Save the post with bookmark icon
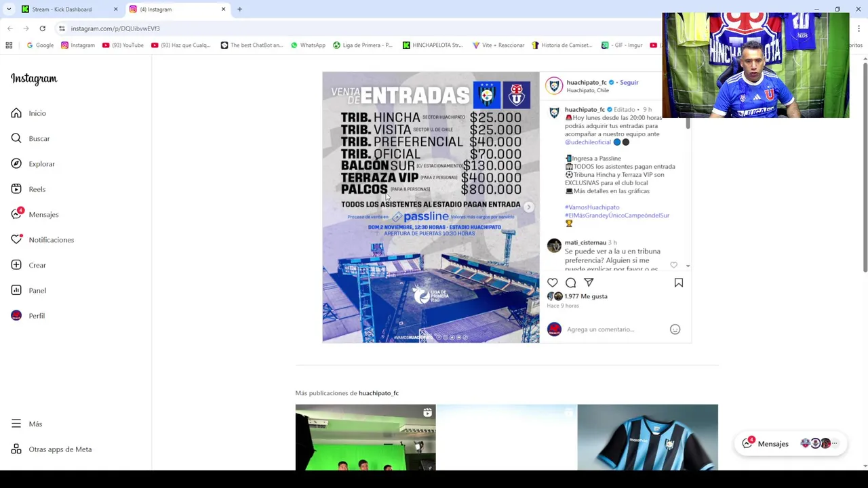 pos(678,283)
